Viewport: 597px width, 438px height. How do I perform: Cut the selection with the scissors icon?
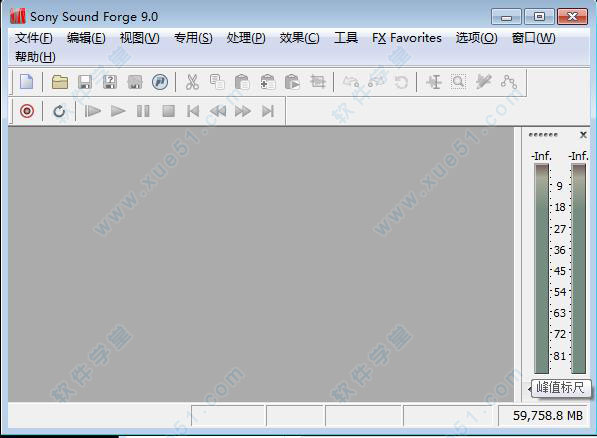coord(192,82)
